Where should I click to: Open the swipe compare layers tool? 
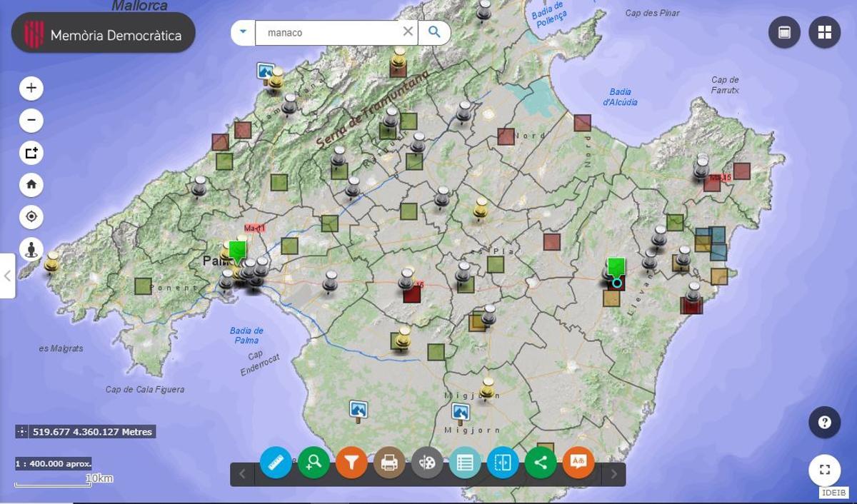[503, 463]
